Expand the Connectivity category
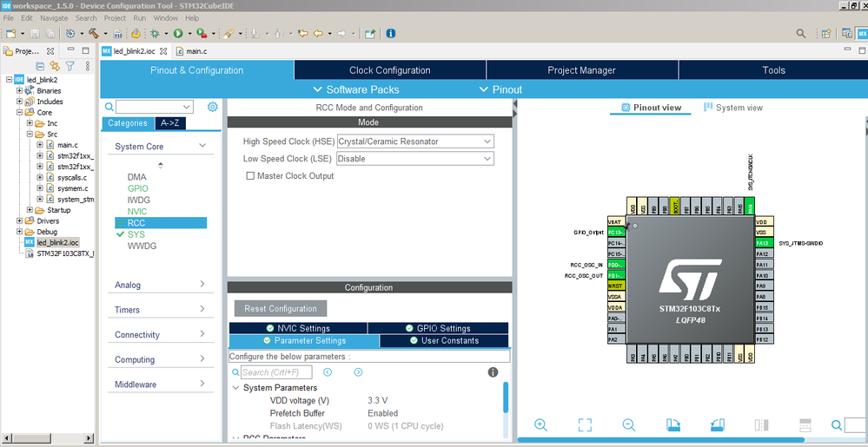This screenshot has height=447, width=868. click(x=202, y=333)
